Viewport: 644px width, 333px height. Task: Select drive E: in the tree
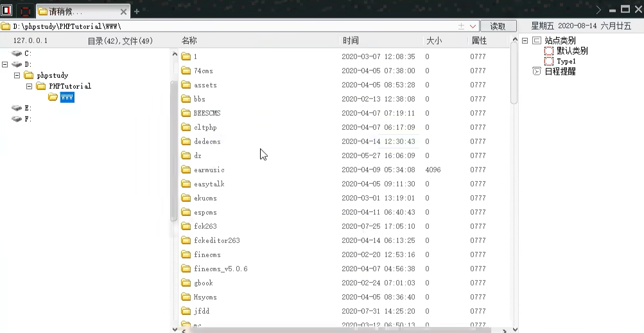[28, 108]
